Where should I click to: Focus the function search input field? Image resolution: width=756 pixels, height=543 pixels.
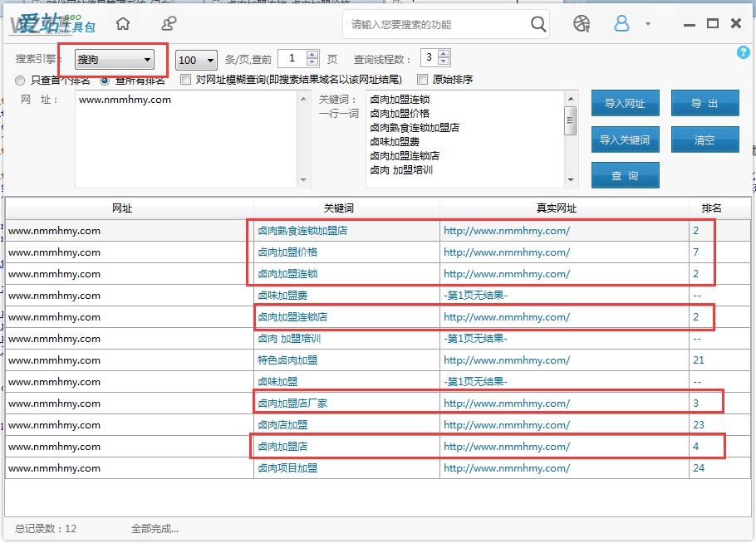tap(436, 24)
